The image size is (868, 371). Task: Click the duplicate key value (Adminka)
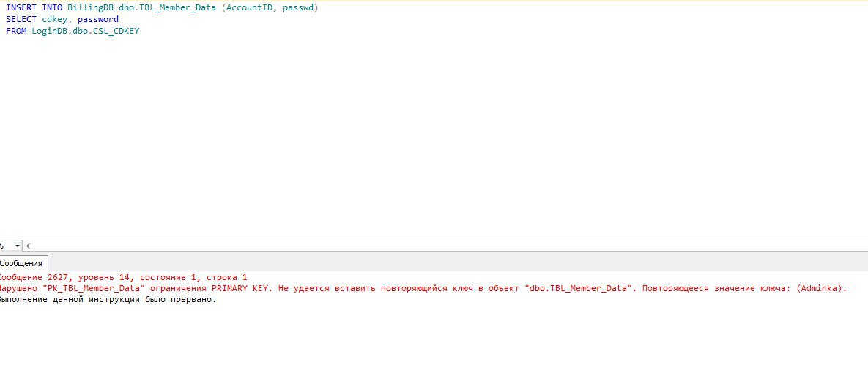(x=819, y=288)
